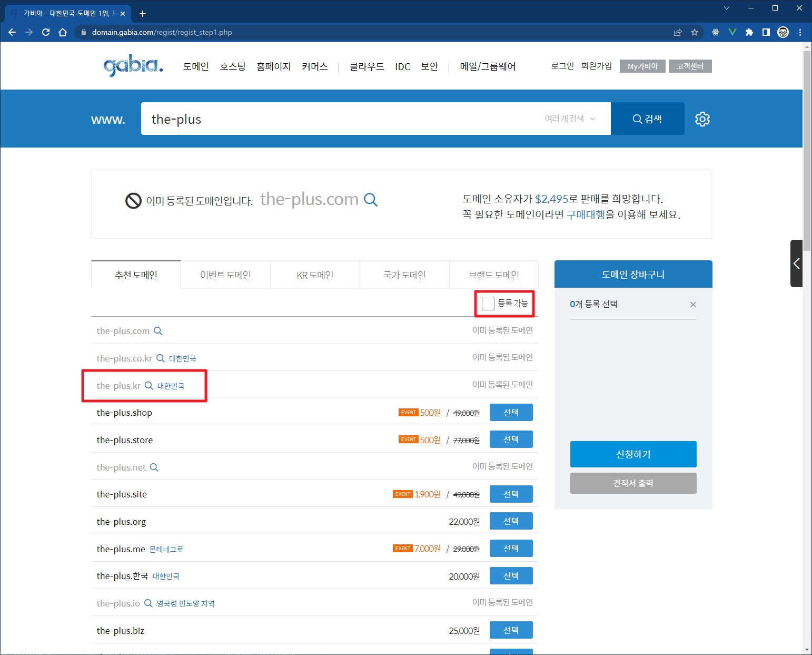Expand the side panel arrow on right edge

click(x=796, y=263)
